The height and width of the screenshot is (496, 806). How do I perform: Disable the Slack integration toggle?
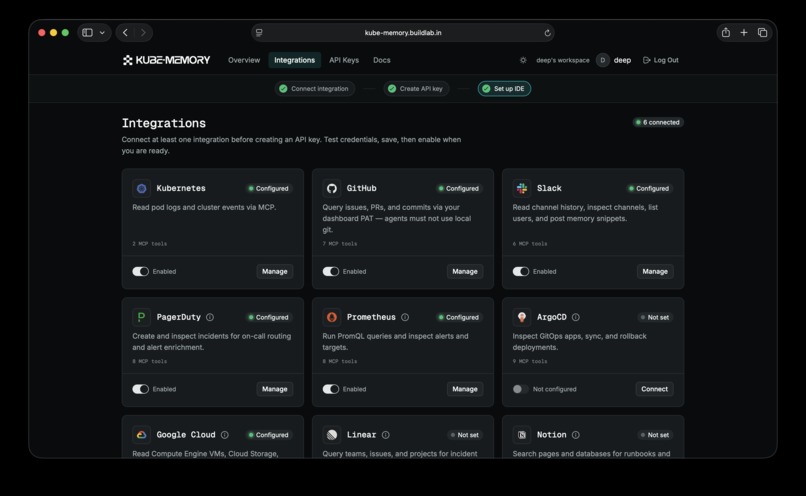[521, 271]
